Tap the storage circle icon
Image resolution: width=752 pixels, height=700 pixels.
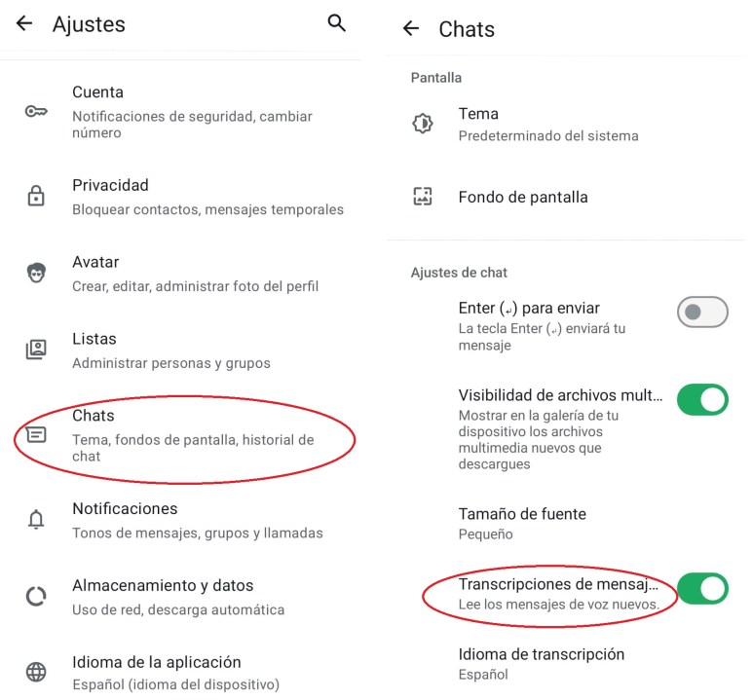click(x=36, y=597)
